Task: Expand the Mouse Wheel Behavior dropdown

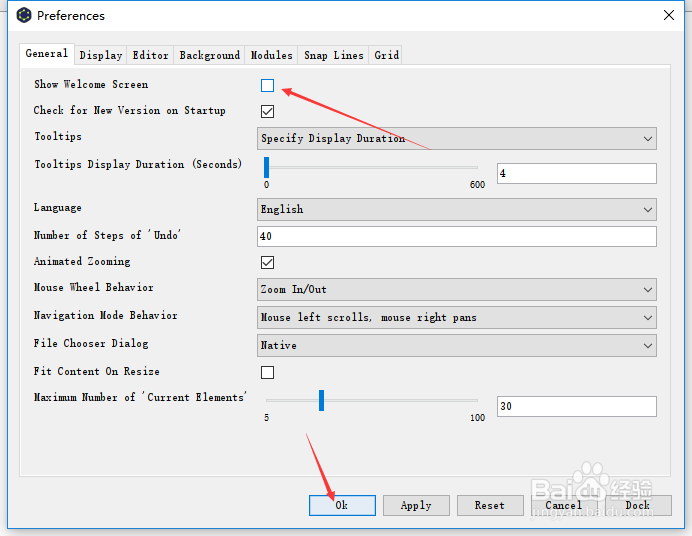Action: 457,289
